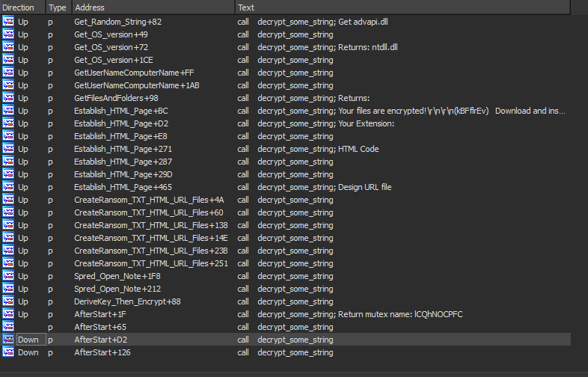The image size is (588, 377).
Task: Click xref icon for Establish_HTML_Page+287 row
Action: (8, 162)
